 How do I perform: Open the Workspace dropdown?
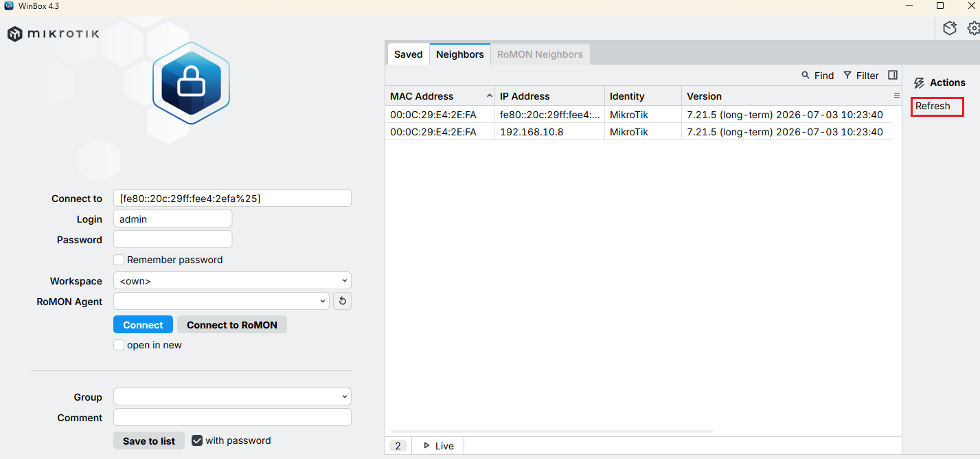click(232, 280)
